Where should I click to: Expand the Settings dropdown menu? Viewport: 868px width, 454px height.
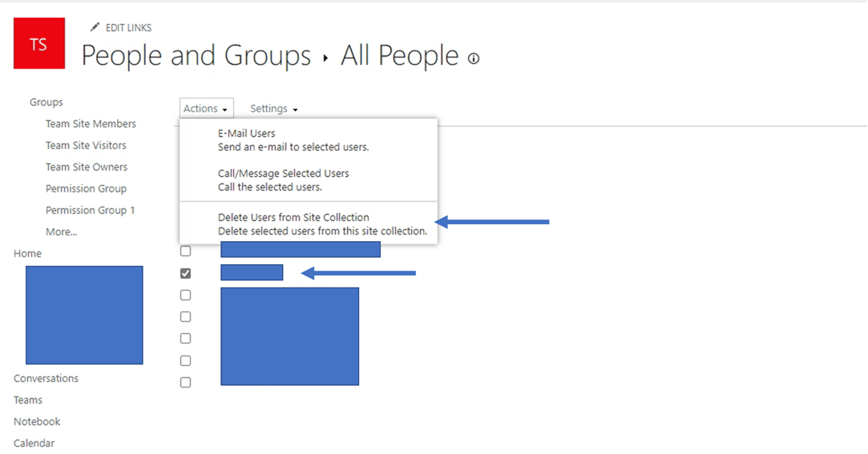[x=274, y=108]
